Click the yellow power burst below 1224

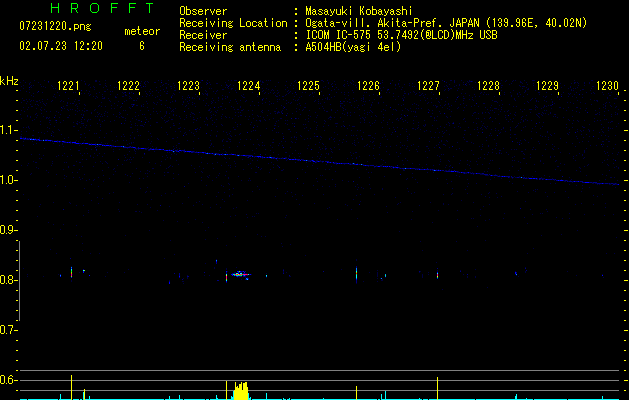click(241, 391)
